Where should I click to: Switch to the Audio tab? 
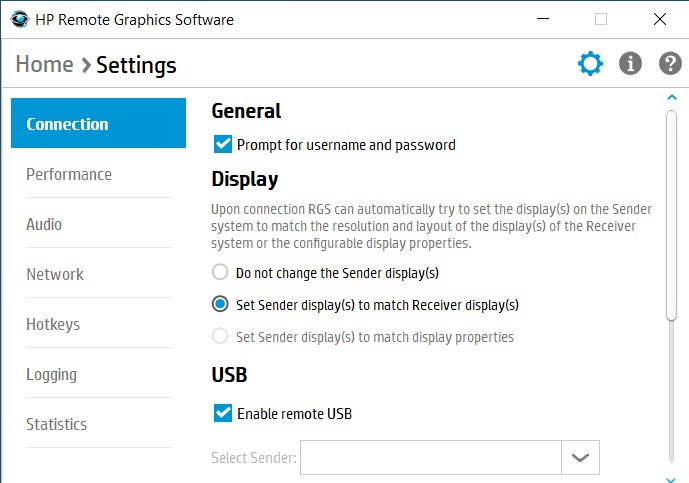44,224
